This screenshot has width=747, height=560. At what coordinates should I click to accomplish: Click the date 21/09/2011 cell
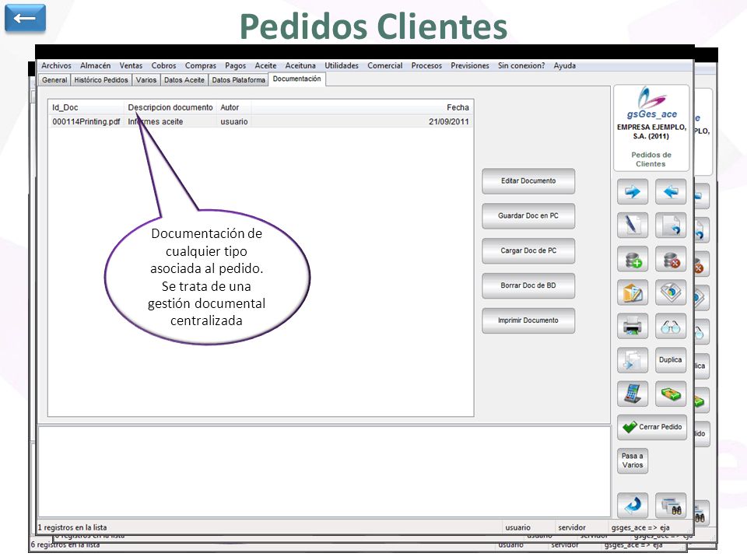[448, 121]
